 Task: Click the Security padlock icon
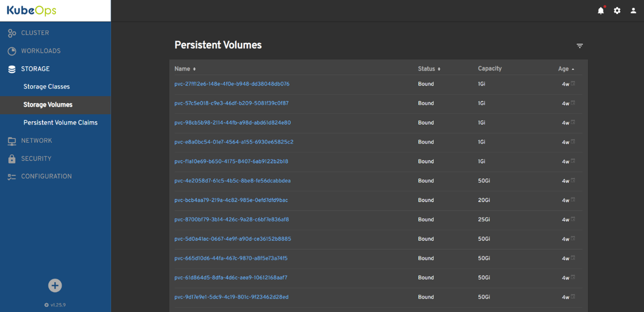pyautogui.click(x=12, y=159)
